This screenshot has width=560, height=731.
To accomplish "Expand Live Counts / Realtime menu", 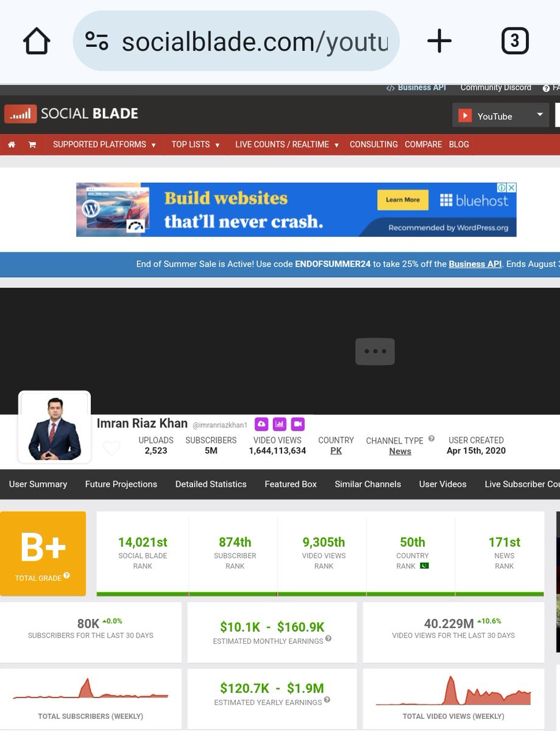I will click(x=287, y=144).
